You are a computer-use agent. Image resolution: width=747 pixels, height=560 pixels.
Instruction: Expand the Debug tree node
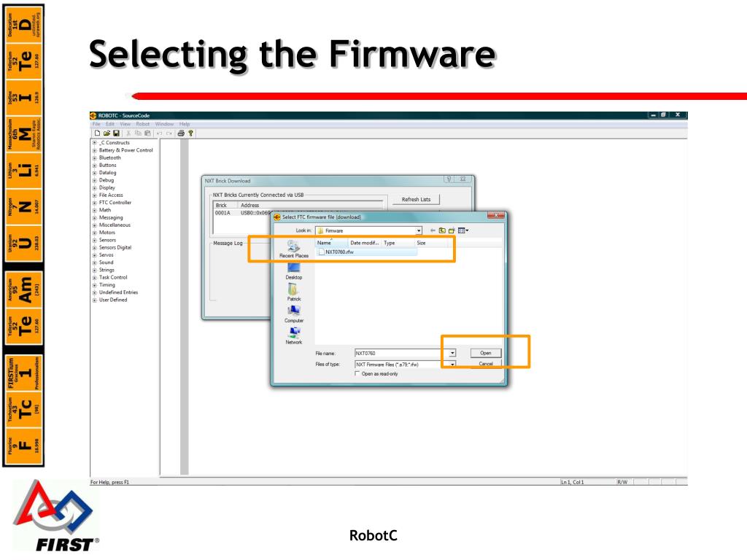pos(94,181)
